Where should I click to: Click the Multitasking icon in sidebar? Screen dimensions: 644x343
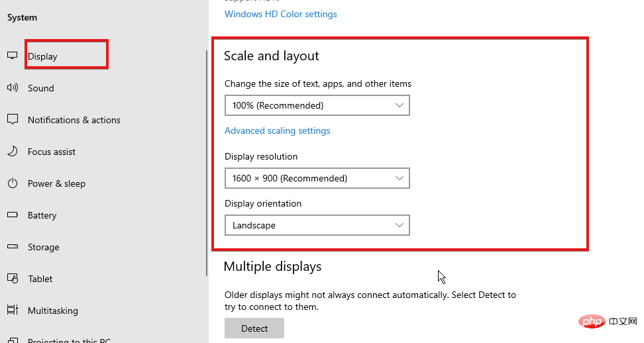13,310
